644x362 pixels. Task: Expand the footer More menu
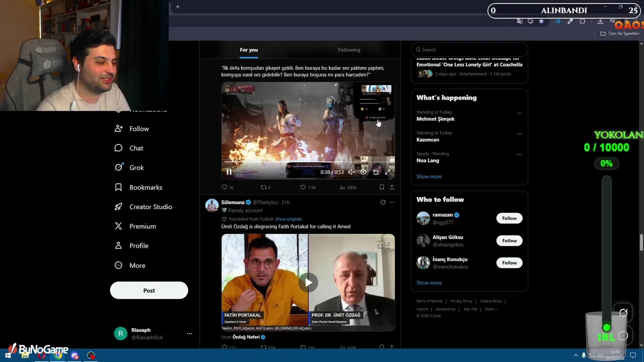(491, 309)
